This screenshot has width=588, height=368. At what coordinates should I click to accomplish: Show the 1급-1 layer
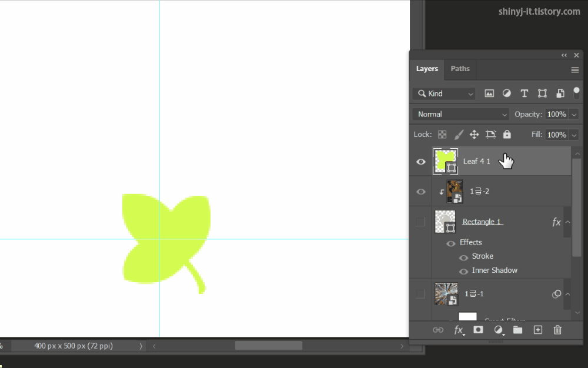[x=420, y=294]
